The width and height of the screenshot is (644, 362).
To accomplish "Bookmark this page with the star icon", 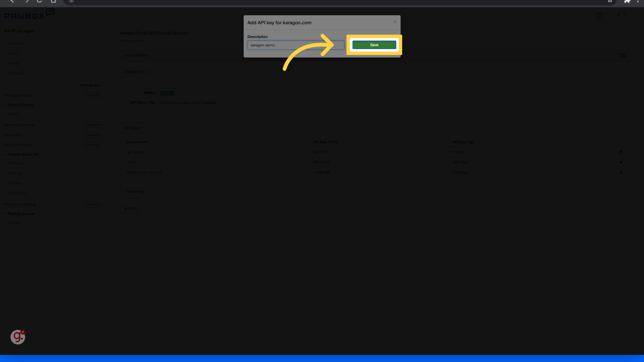I will [610, 1].
